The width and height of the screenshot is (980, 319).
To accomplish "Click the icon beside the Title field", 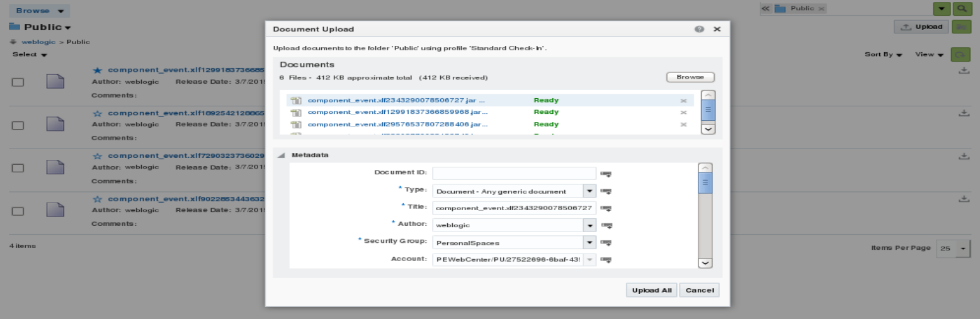I will click(x=606, y=208).
